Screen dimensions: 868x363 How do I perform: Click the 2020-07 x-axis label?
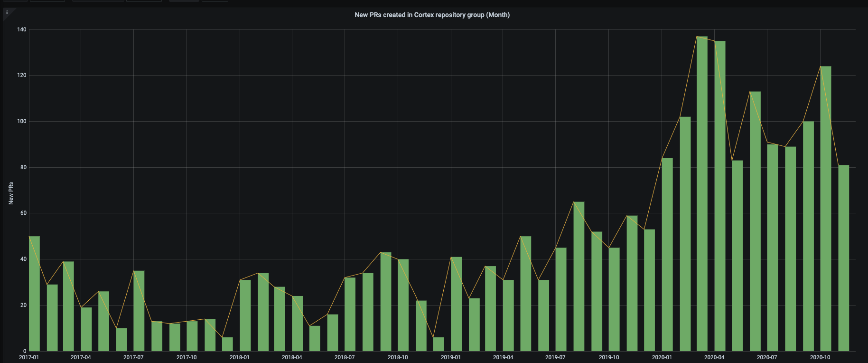click(767, 357)
